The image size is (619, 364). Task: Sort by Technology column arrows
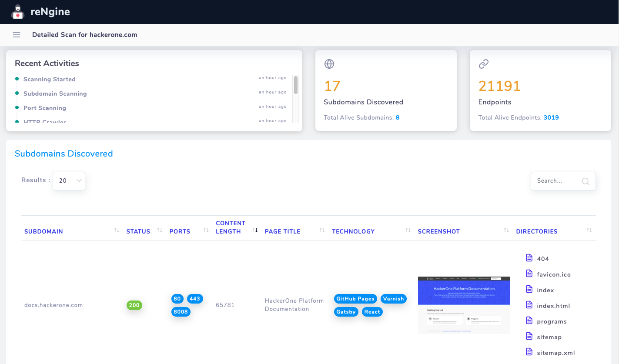(408, 230)
